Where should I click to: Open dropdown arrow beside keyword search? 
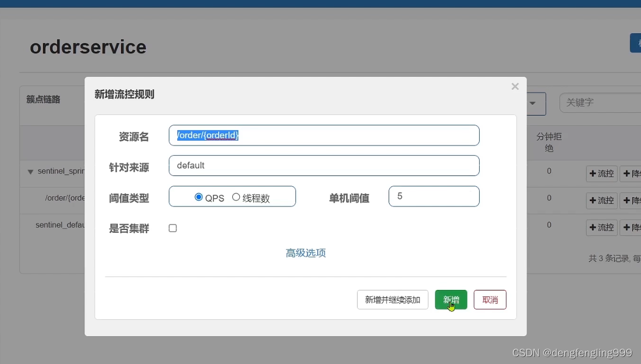tap(533, 104)
